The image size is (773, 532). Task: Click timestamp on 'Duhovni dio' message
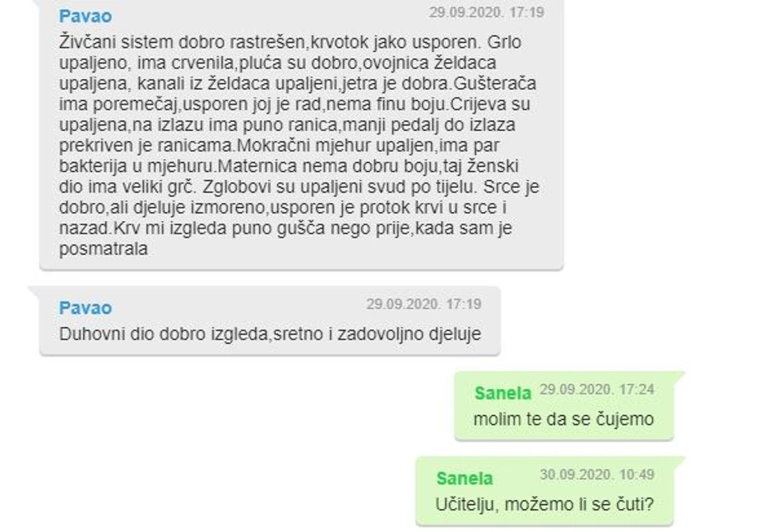[424, 304]
